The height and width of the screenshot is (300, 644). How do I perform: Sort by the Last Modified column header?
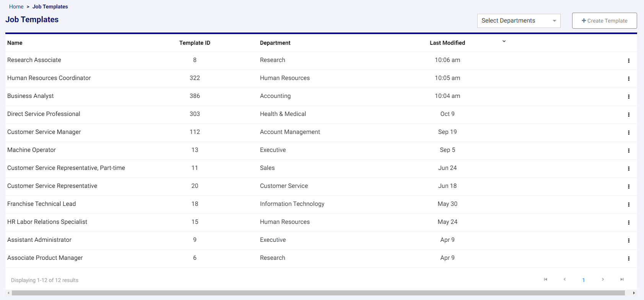tap(447, 43)
